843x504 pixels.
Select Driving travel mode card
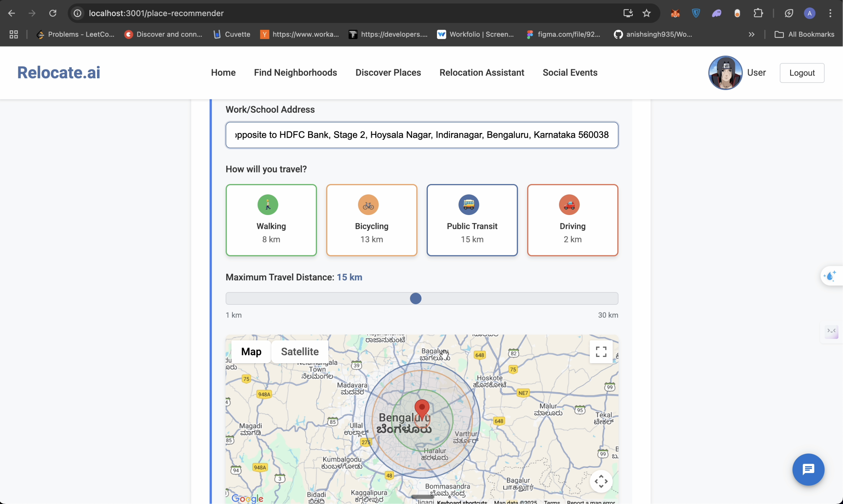tap(573, 220)
